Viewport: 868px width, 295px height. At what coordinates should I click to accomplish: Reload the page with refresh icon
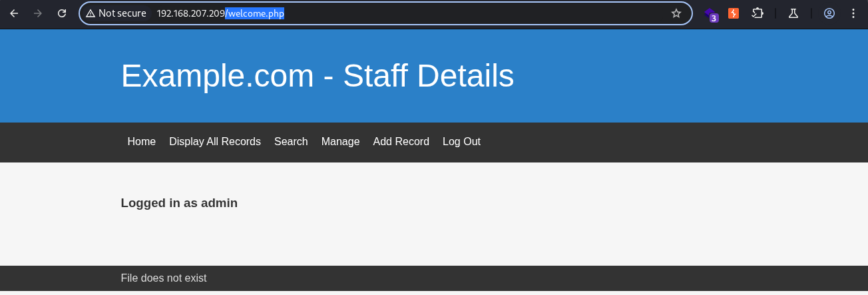(x=62, y=13)
